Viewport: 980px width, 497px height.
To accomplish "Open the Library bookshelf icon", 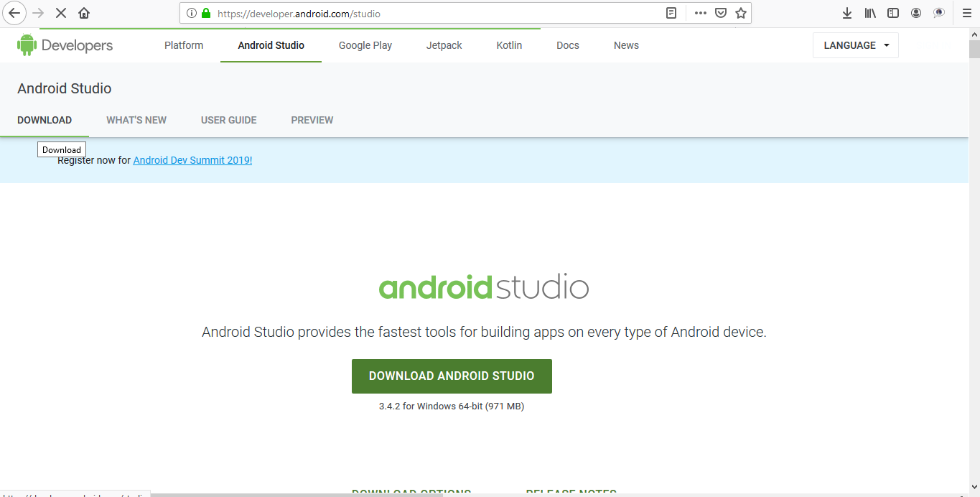I will 870,13.
